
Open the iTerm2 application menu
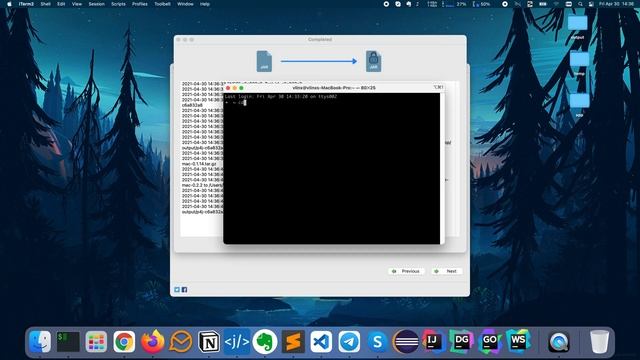[x=26, y=4]
